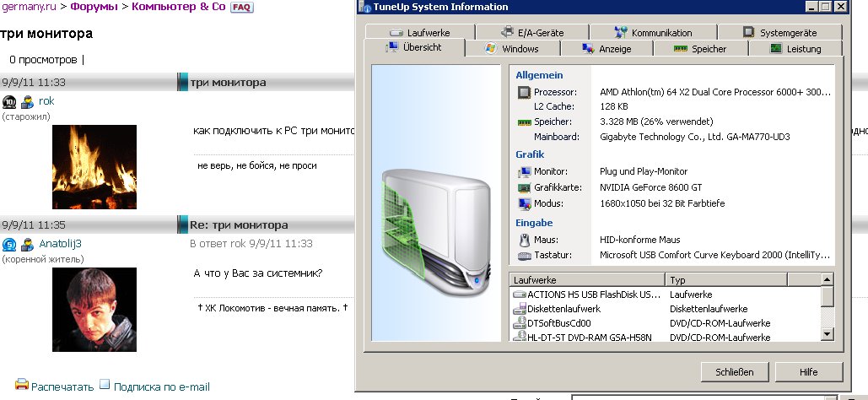Sort by the Typ column header
This screenshot has width=868, height=400.
coord(725,280)
